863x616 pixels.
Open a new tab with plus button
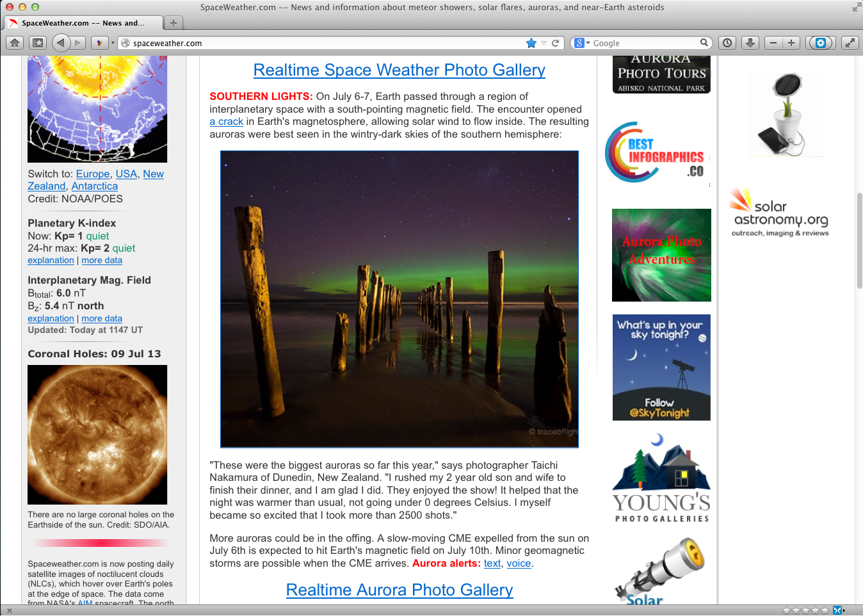click(173, 23)
